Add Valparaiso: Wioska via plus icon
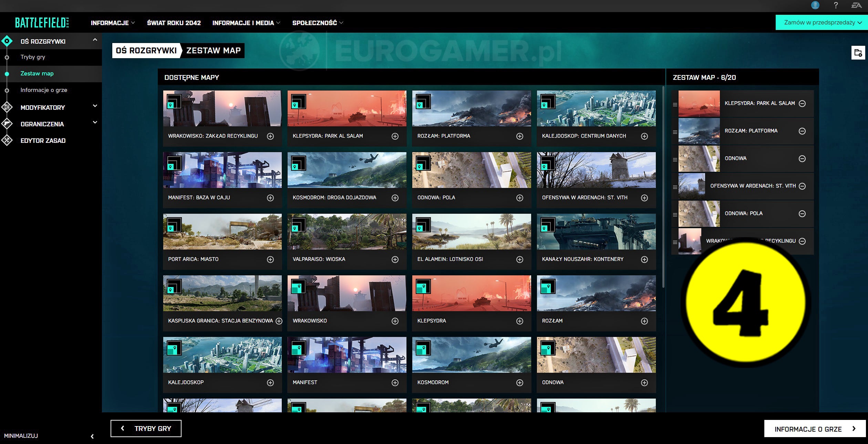Viewport: 868px width, 444px height. coord(395,260)
